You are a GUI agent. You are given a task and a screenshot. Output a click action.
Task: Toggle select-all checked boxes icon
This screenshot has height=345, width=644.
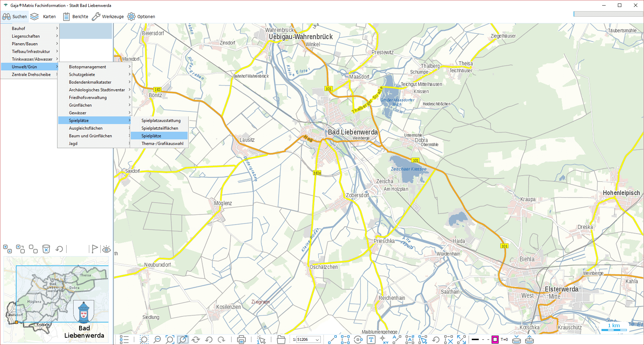tap(7, 249)
